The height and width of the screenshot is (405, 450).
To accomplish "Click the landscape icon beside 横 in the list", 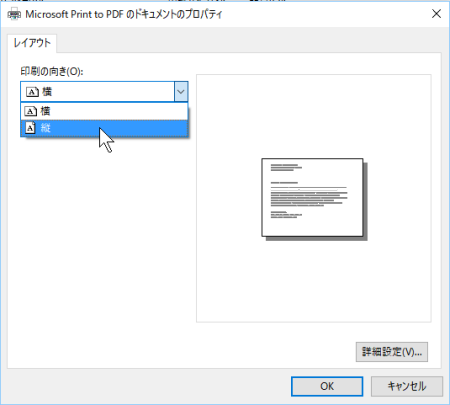I will 30,111.
